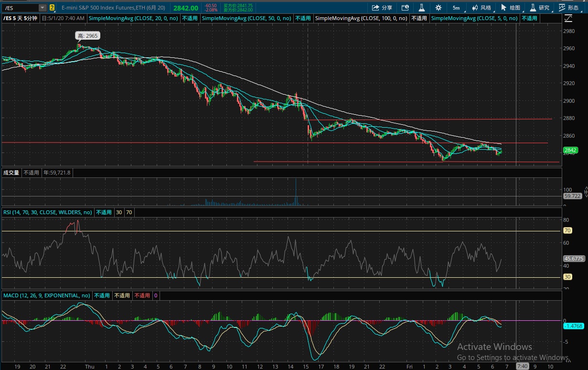Click the 59.722 volume axis tag
This screenshot has width=588, height=370.
(572, 196)
